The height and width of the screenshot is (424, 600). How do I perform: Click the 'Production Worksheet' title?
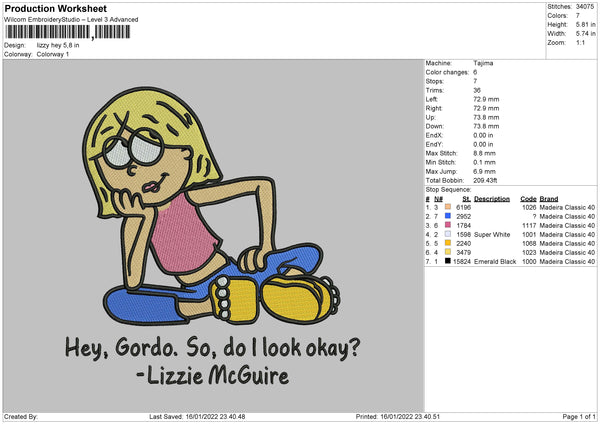click(x=55, y=8)
